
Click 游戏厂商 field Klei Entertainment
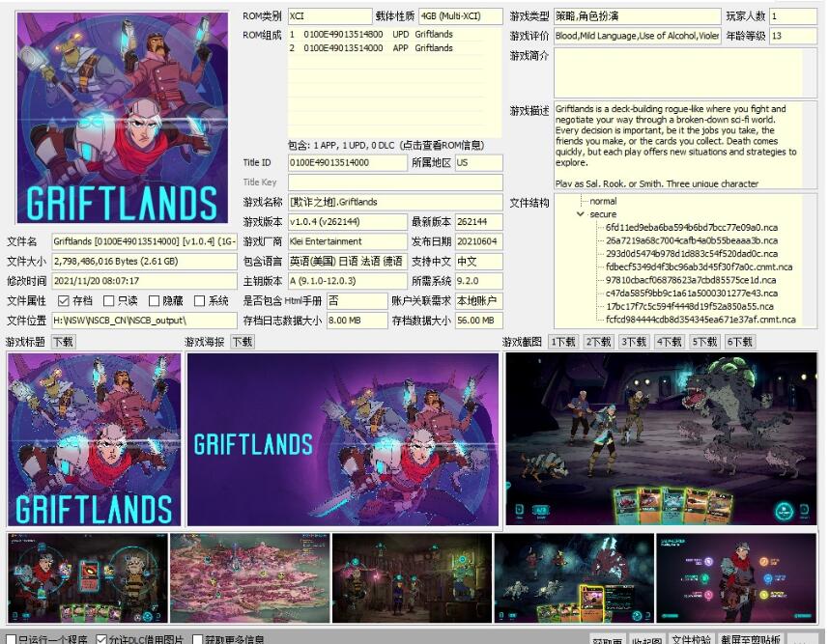click(348, 241)
